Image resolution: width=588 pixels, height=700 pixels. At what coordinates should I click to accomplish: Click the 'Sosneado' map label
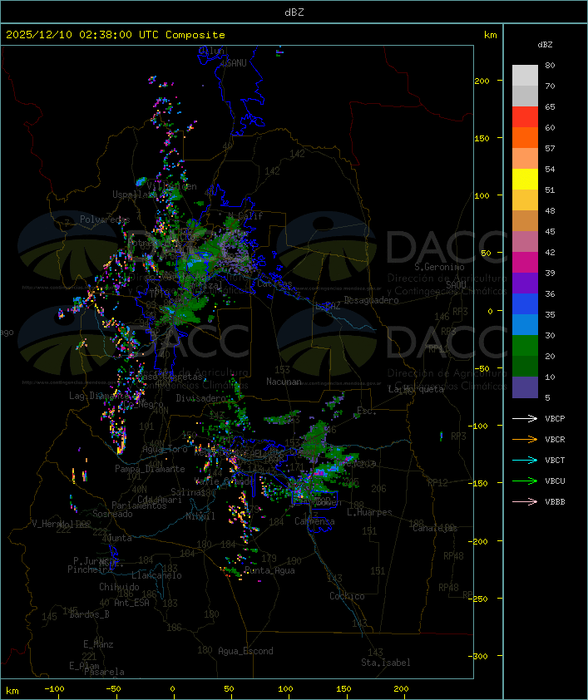(x=112, y=514)
